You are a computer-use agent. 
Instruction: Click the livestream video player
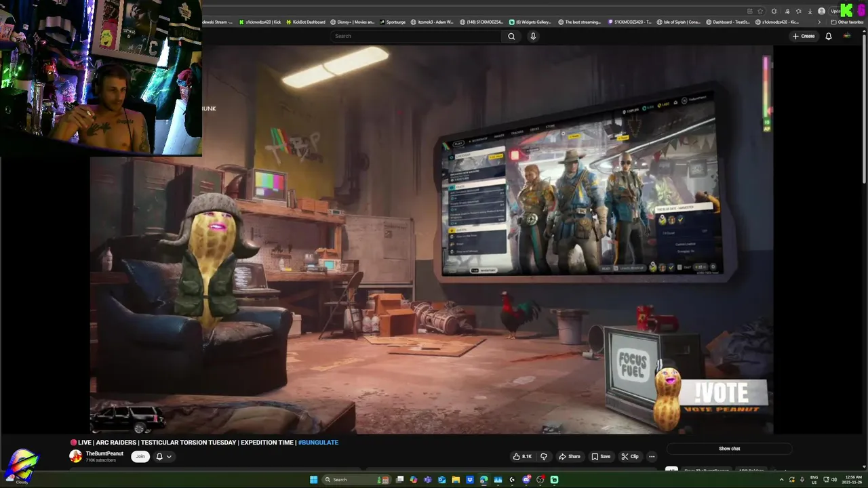point(431,239)
